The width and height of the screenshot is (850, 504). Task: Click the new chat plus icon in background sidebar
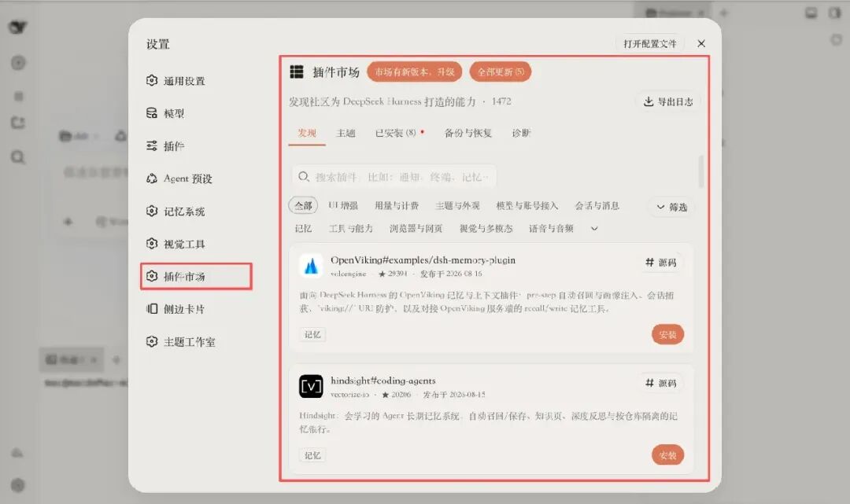18,63
